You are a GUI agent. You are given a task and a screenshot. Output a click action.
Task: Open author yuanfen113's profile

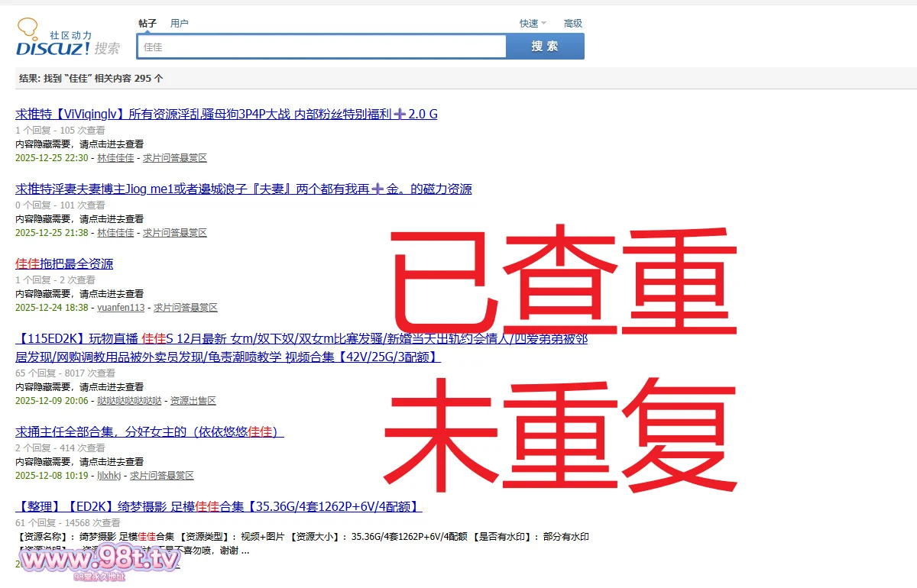click(x=121, y=308)
